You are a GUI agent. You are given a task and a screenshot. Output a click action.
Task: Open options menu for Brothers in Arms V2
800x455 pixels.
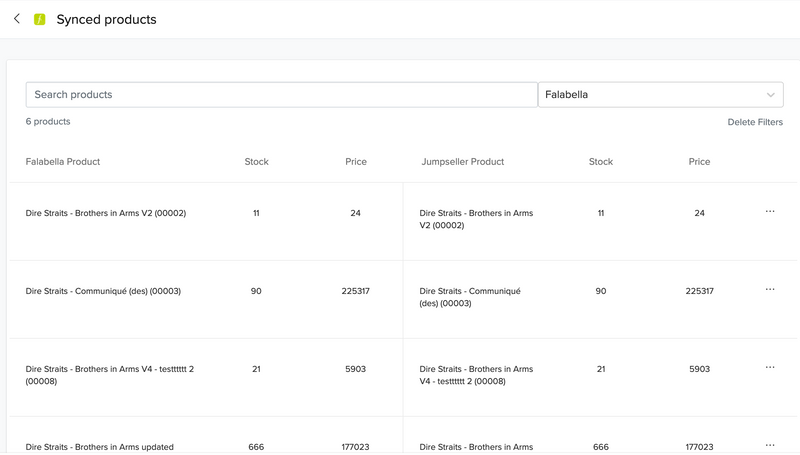(769, 212)
